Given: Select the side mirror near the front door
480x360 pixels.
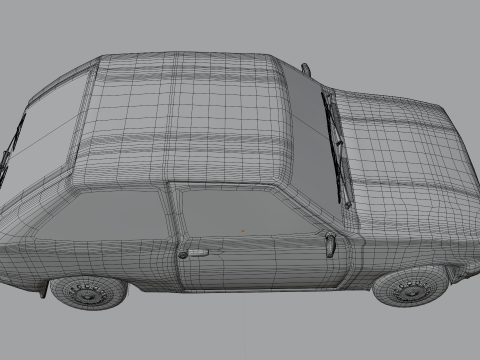Looking at the screenshot, I should coord(330,244).
